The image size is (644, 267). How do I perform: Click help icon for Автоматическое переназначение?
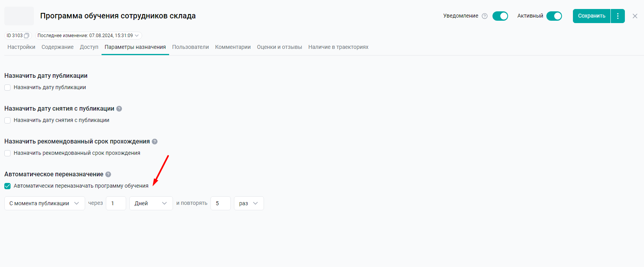click(108, 174)
